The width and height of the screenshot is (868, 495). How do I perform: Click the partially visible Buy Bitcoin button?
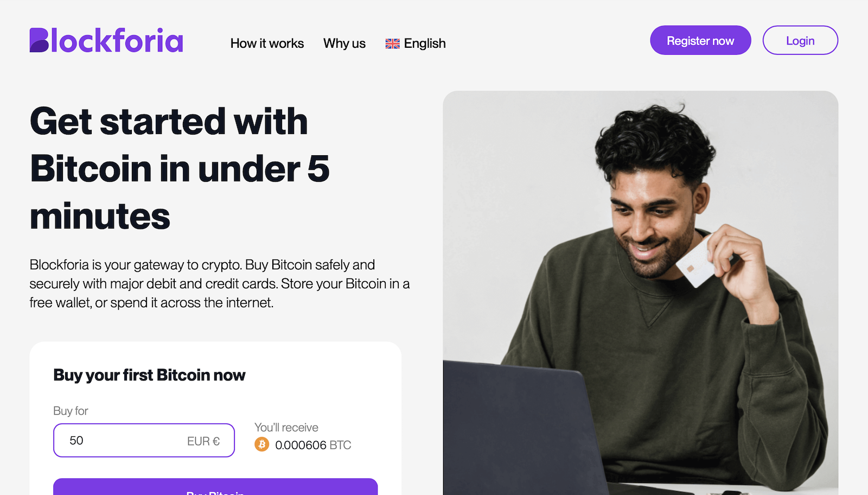(215, 487)
